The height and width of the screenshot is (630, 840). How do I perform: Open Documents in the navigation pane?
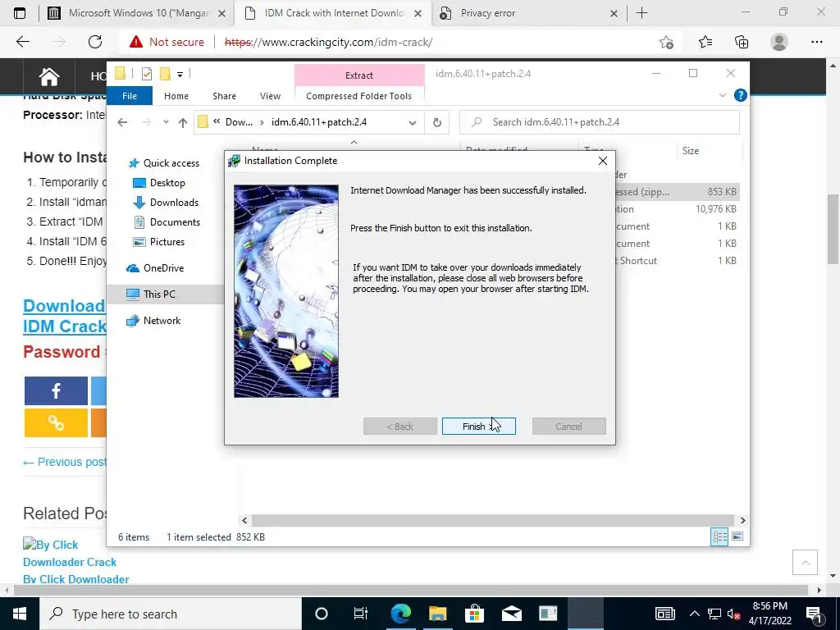point(167,221)
